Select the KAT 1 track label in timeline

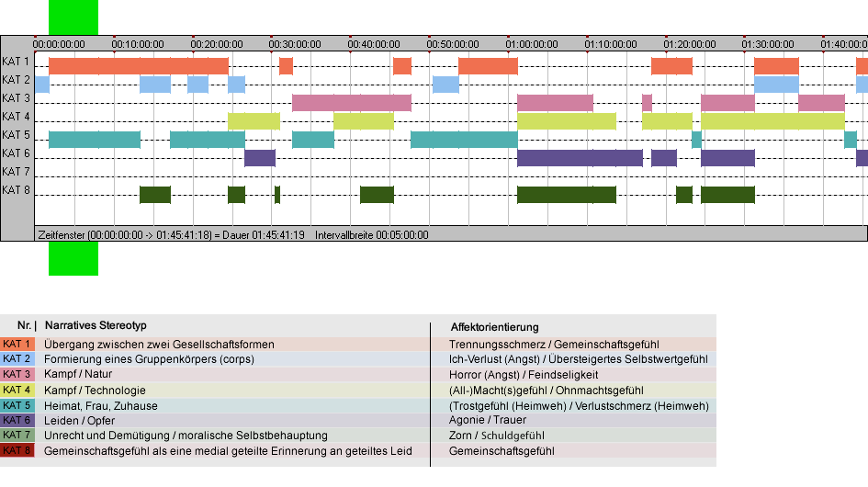point(16,62)
